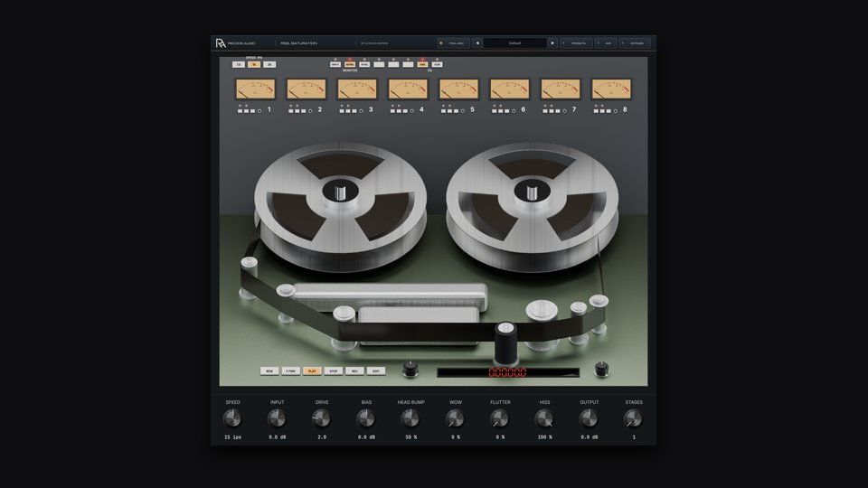Click the HISS knob
Image resolution: width=868 pixels, height=488 pixels.
pyautogui.click(x=544, y=418)
